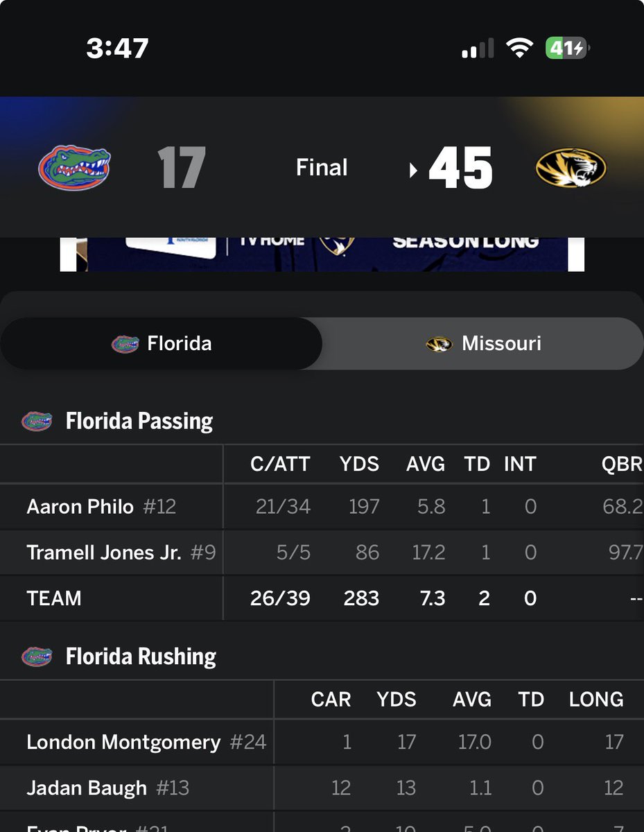Open Jadan Baugh #13 player page
Image resolution: width=644 pixels, height=832 pixels.
point(107,788)
